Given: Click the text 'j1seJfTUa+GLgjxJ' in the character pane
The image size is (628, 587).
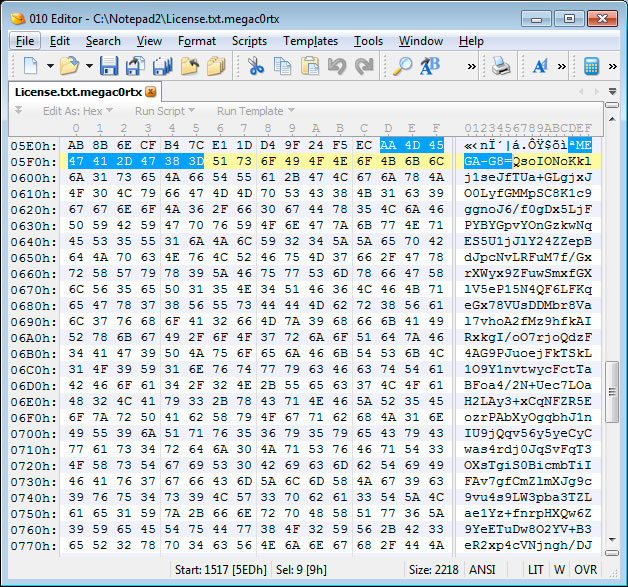Looking at the screenshot, I should point(528,177).
